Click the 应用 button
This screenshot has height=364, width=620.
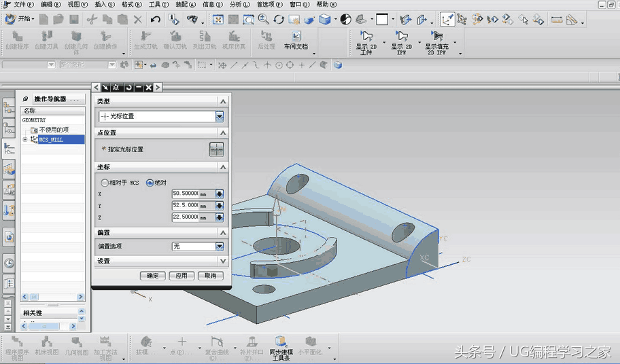point(182,276)
